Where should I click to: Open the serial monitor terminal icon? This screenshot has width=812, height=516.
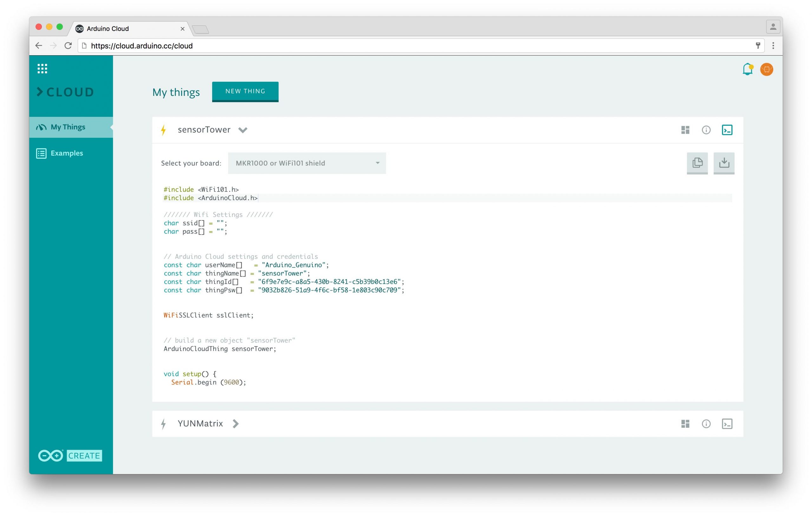(x=727, y=129)
